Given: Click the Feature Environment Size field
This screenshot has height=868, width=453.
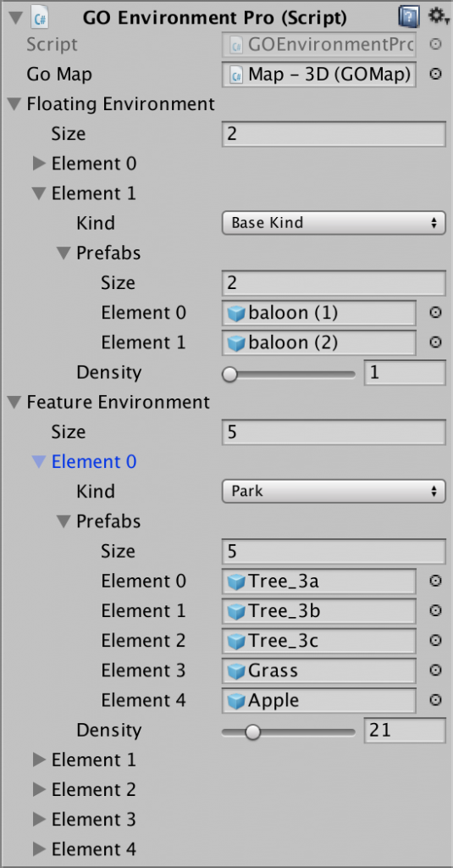Looking at the screenshot, I should 334,432.
